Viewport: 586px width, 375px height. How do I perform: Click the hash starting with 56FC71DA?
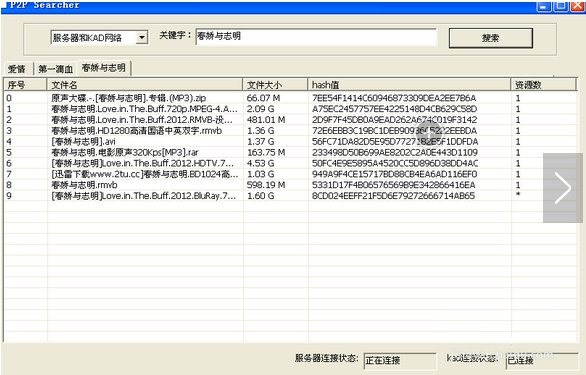click(395, 141)
